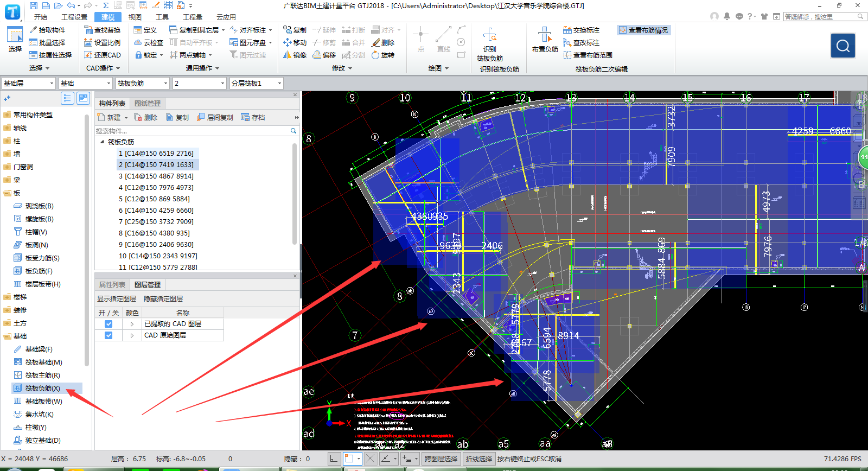Screen dimensions: 868x471
Task: Uncheck 已提取的 CAD 图层 visibility checkbox
Action: [108, 324]
